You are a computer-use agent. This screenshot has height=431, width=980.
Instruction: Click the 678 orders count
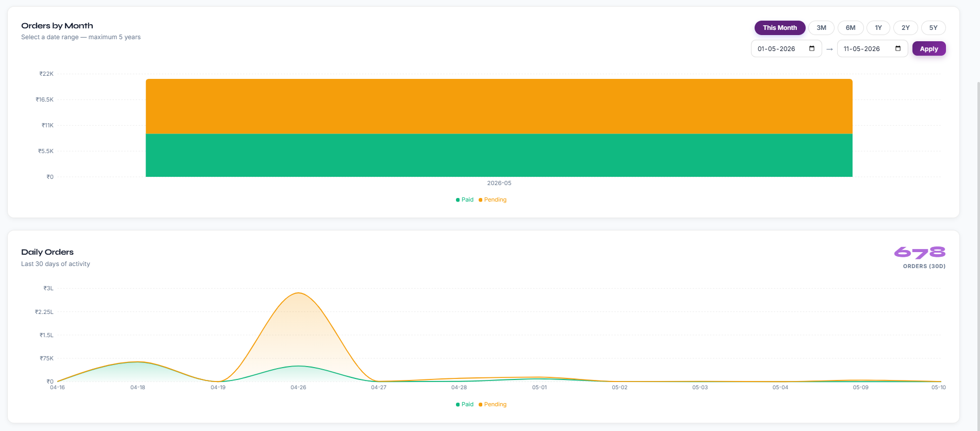[920, 252]
